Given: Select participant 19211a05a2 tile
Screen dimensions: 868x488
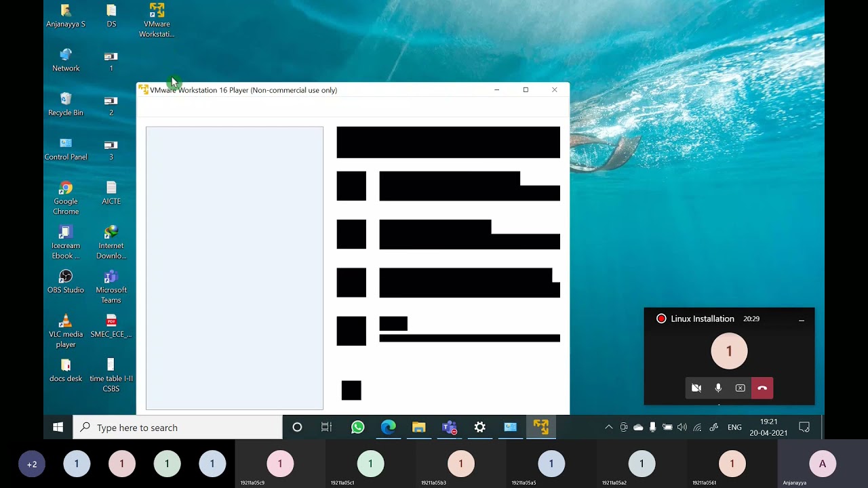Looking at the screenshot, I should click(642, 464).
